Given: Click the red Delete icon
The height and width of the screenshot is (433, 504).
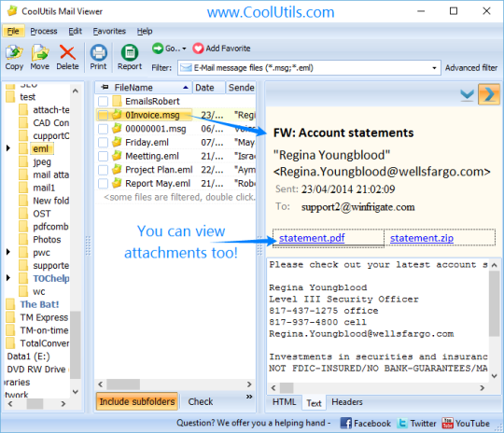Looking at the screenshot, I should 67,52.
